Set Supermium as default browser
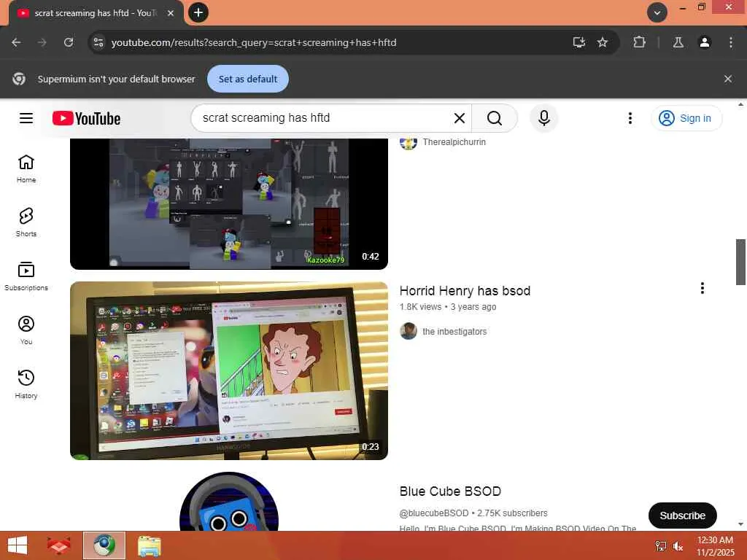Image resolution: width=747 pixels, height=560 pixels. point(248,79)
